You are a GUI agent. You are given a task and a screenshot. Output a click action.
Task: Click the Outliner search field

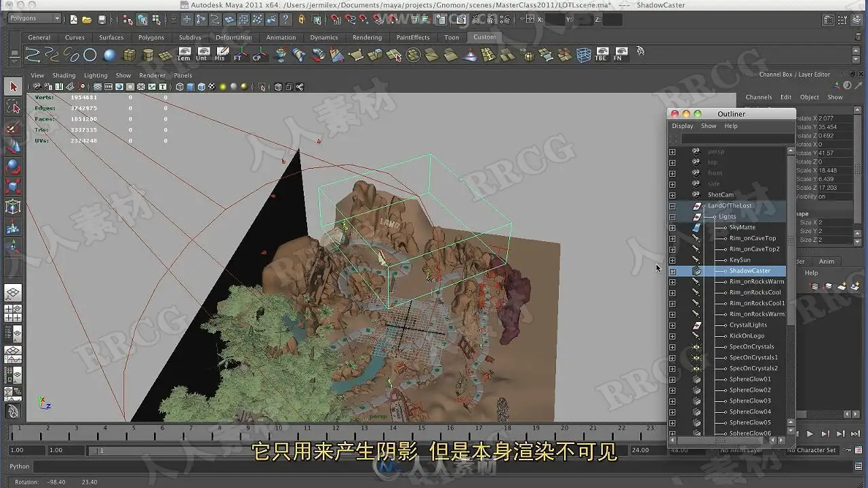(738, 138)
